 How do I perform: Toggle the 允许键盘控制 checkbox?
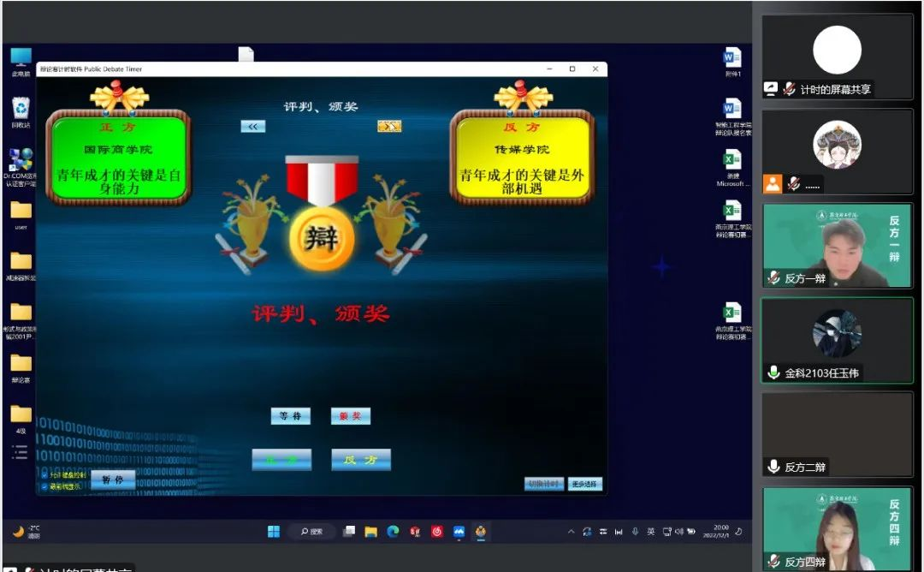click(x=44, y=475)
